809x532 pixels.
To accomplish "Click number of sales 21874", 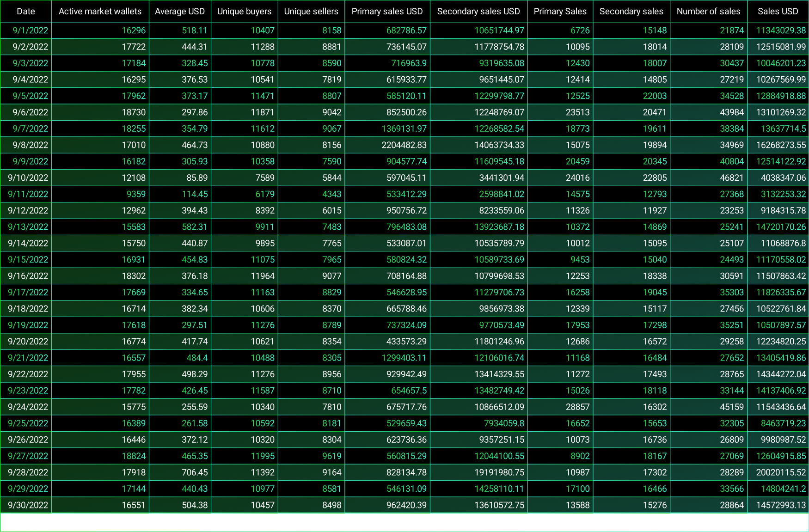I will click(709, 31).
